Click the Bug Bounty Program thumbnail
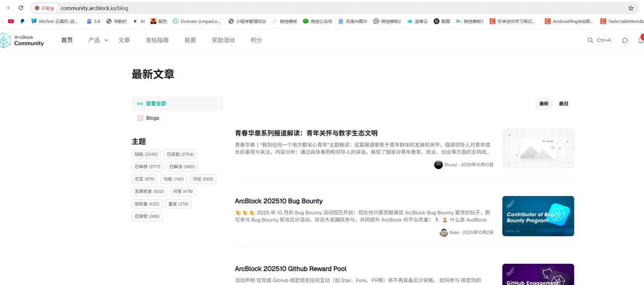The width and height of the screenshot is (644, 285). click(538, 216)
